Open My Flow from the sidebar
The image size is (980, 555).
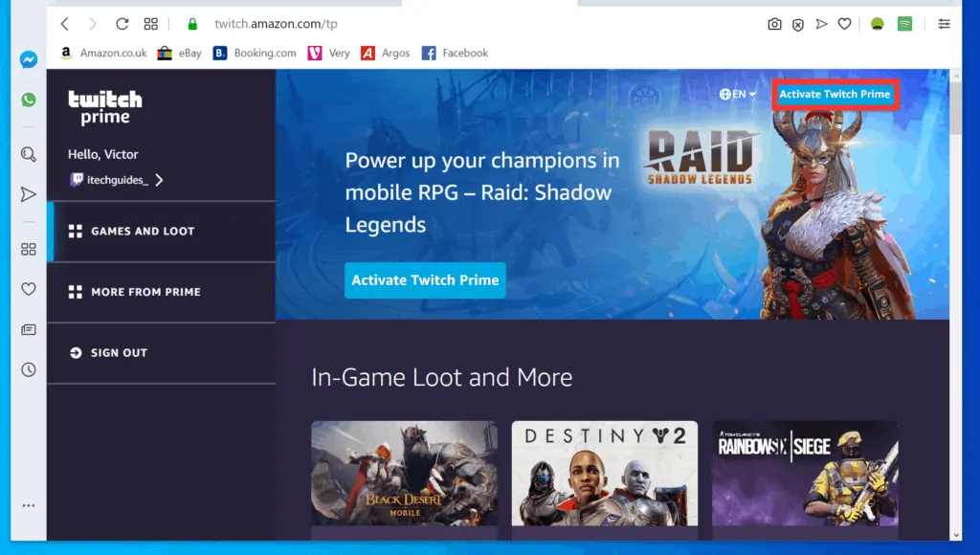click(x=29, y=194)
